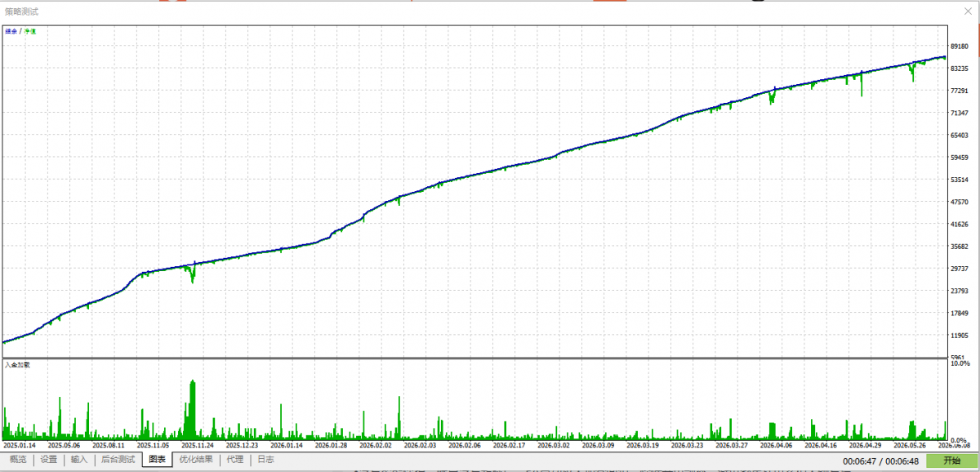Click the 策略测试 panel title
This screenshot has width=980, height=472.
(x=21, y=11)
